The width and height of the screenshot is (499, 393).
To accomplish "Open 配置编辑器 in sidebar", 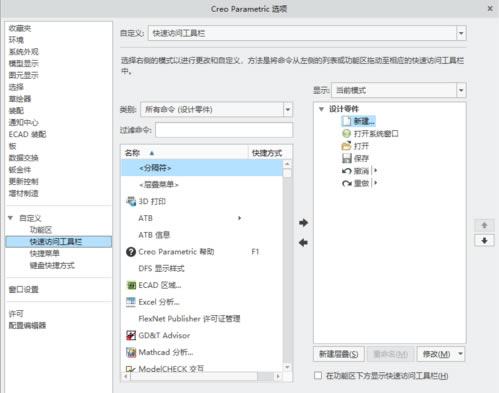I will [27, 325].
